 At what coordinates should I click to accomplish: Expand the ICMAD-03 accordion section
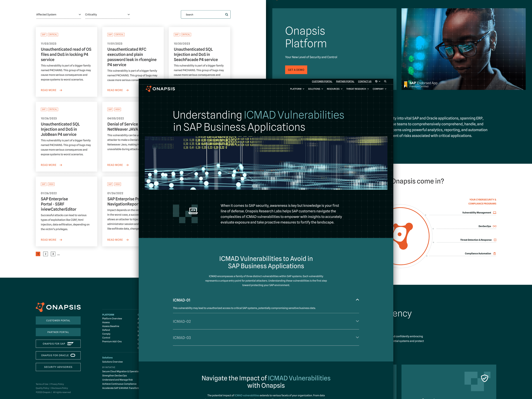tap(266, 338)
